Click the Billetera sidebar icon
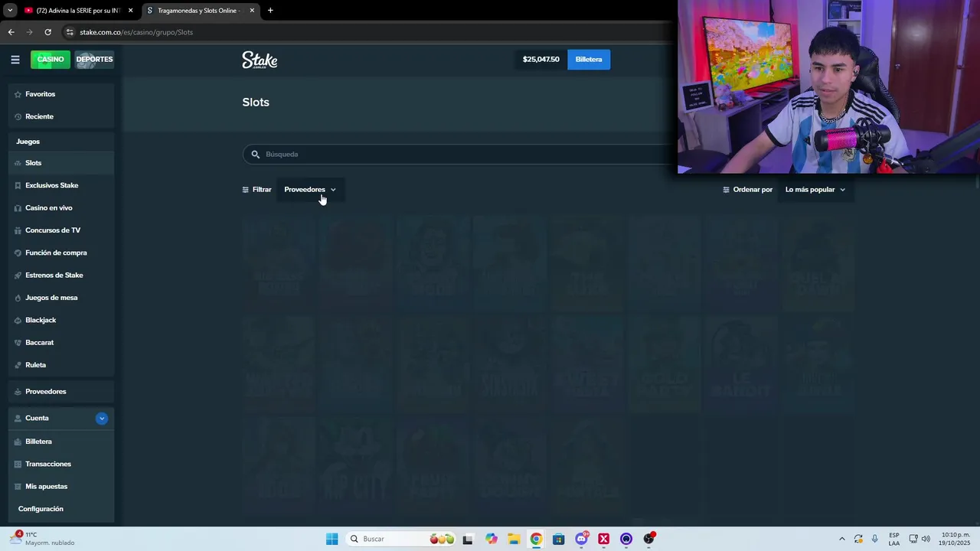This screenshot has width=980, height=551. 18,442
